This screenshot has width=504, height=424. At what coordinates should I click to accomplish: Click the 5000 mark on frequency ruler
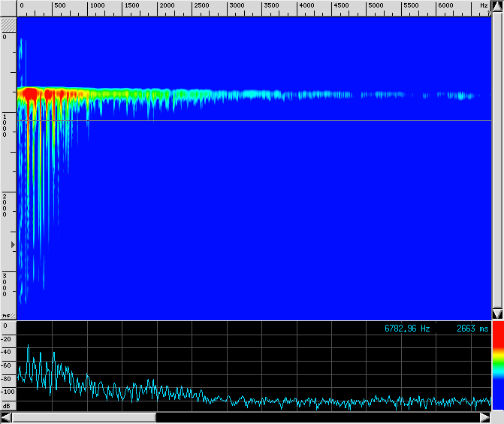(376, 6)
